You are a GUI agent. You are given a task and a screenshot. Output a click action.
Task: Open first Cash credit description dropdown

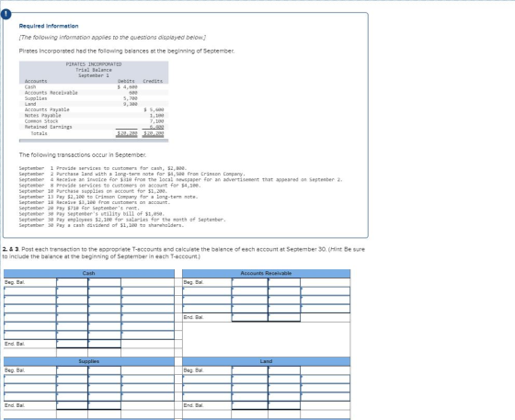coord(147,291)
